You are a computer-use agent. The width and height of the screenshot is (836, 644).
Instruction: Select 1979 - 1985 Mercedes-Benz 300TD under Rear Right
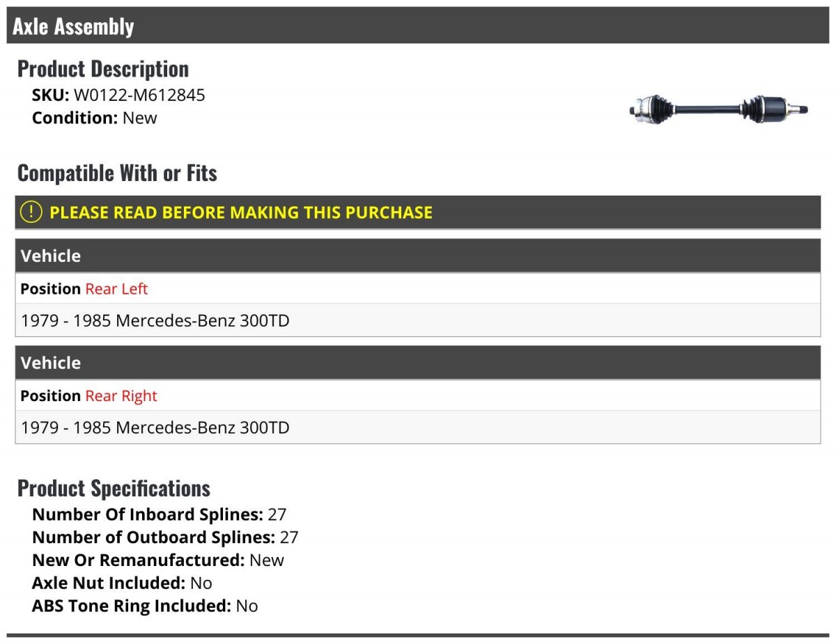click(x=418, y=427)
